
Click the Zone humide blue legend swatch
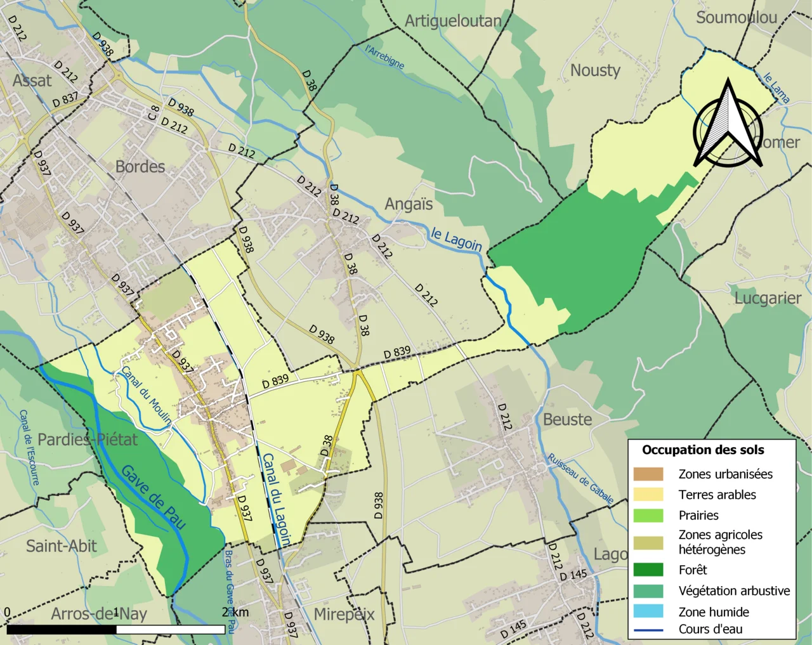648,611
